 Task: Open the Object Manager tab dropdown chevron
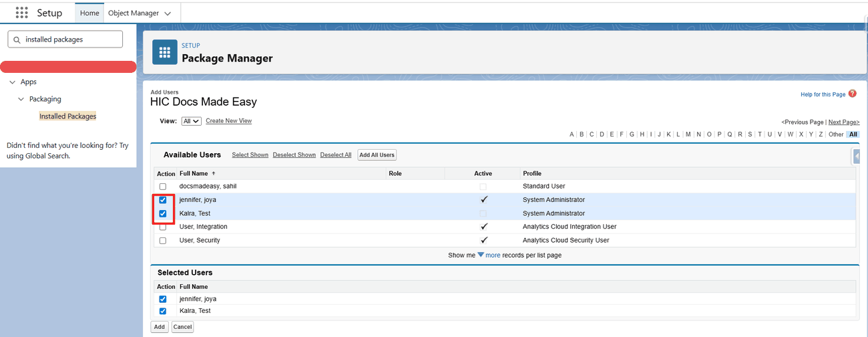click(x=167, y=13)
